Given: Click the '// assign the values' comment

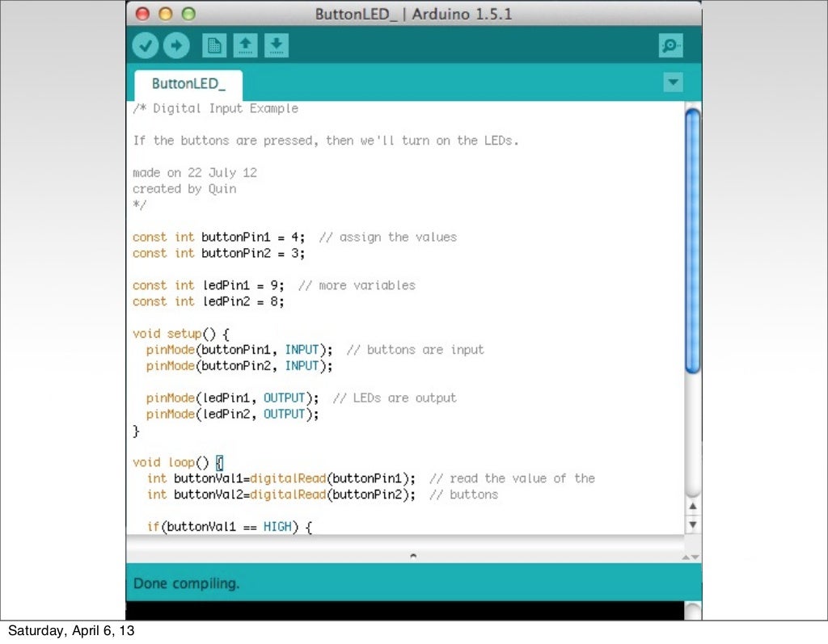Looking at the screenshot, I should [x=388, y=238].
